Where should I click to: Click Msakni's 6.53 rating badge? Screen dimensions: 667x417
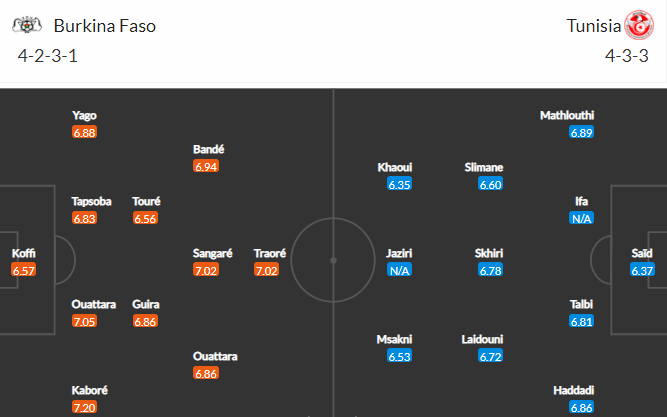click(x=399, y=356)
